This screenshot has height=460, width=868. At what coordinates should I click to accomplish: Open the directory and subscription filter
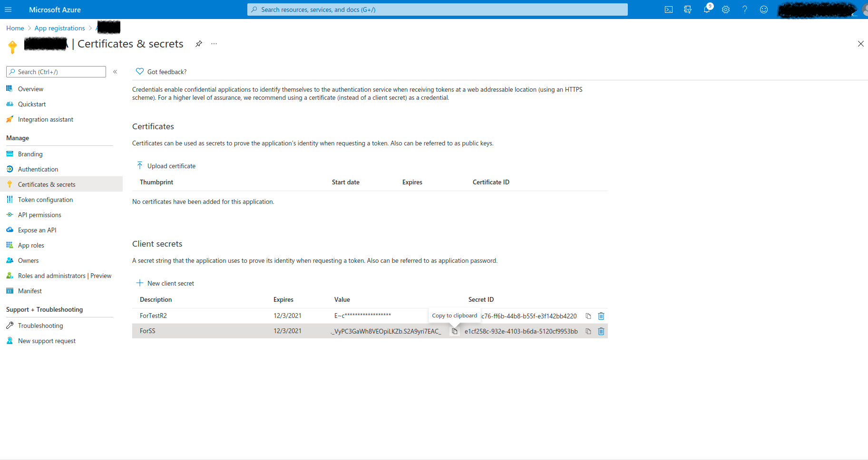687,10
